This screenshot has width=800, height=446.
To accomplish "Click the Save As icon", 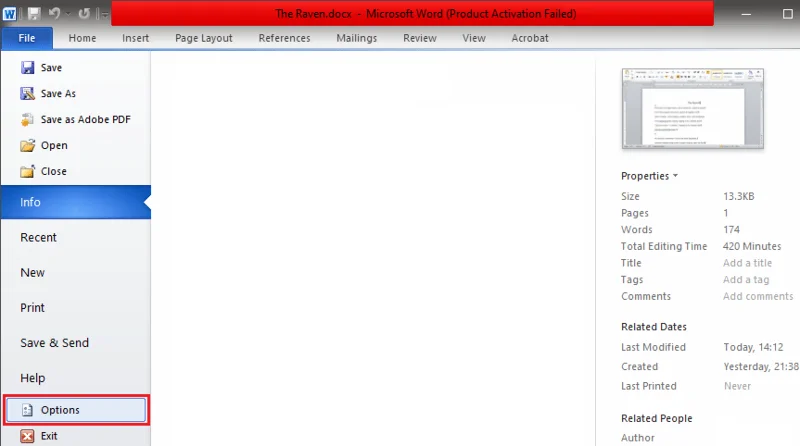I will click(28, 93).
